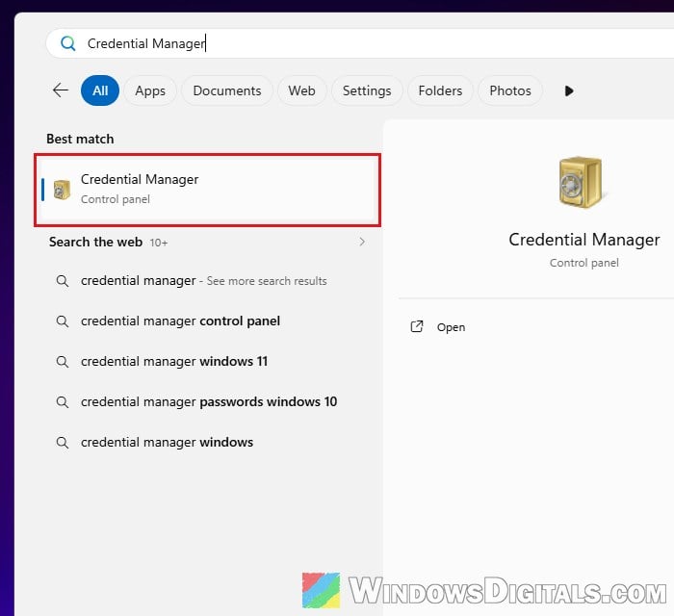
Task: Click 'Control panel' subtitle in preview pane
Action: [584, 263]
